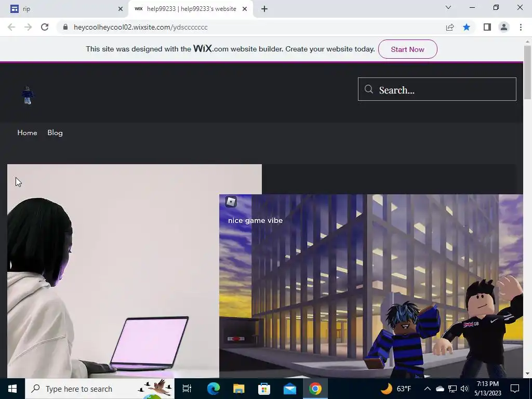Open the OneDrive cloud tray icon
Image resolution: width=532 pixels, height=399 pixels.
tap(440, 389)
